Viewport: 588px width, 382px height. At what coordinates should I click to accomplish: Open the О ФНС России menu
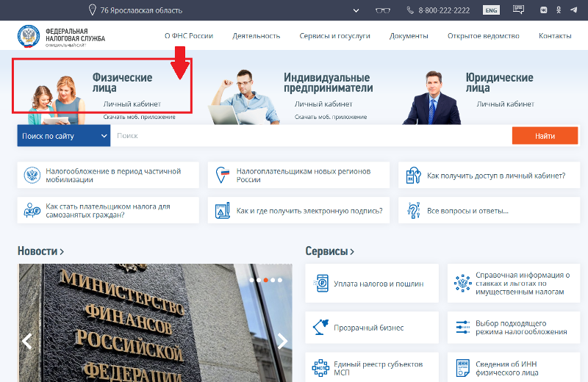pos(189,36)
